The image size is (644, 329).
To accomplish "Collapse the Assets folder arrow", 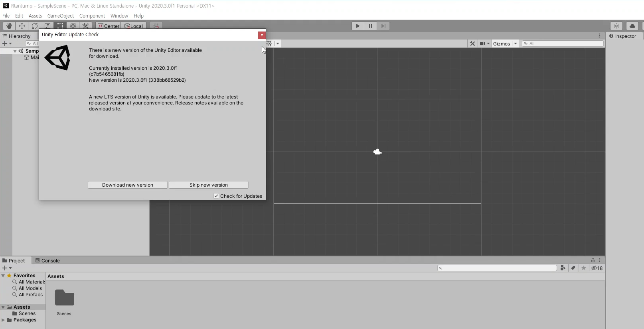I will [3, 307].
